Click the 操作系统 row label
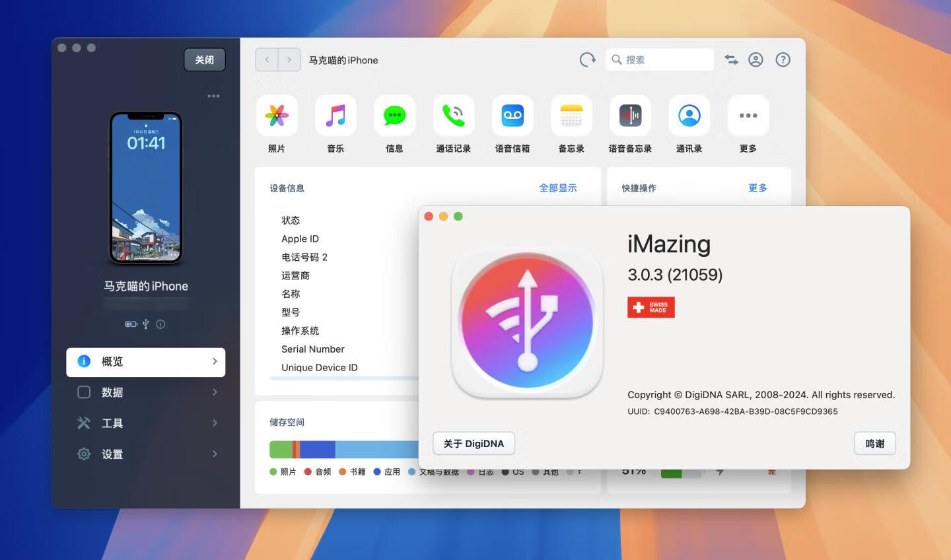The width and height of the screenshot is (951, 560). click(300, 331)
